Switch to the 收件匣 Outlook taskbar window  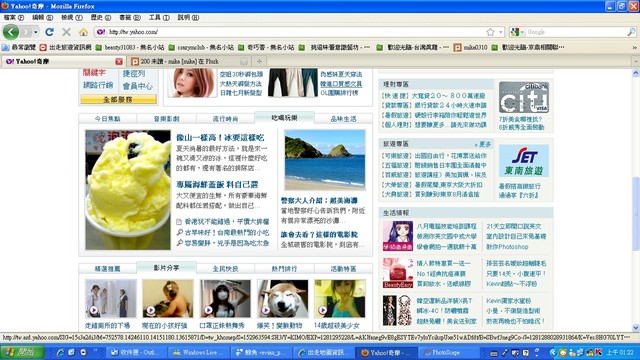136,352
